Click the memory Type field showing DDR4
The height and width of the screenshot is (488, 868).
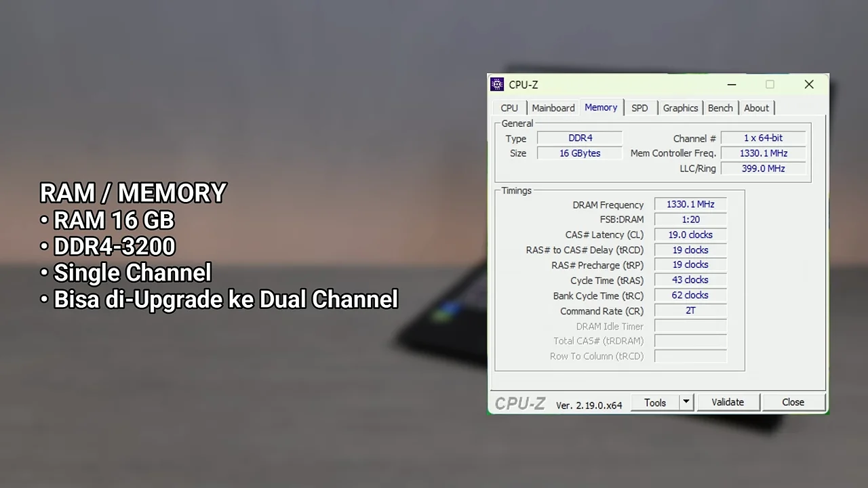point(580,138)
